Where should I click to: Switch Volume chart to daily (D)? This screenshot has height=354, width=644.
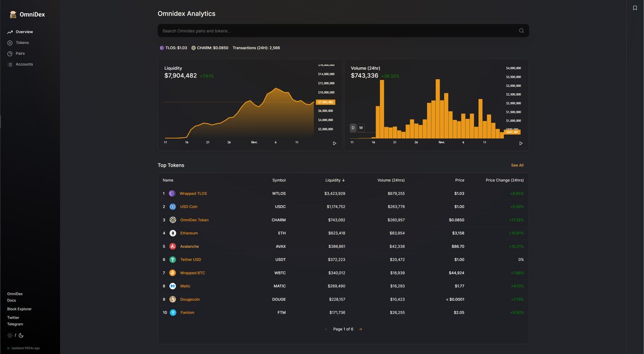[353, 128]
